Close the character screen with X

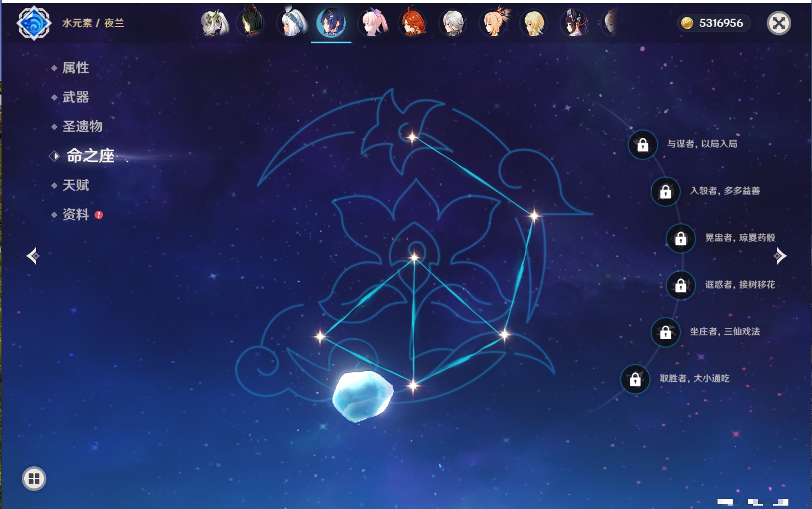[x=779, y=23]
